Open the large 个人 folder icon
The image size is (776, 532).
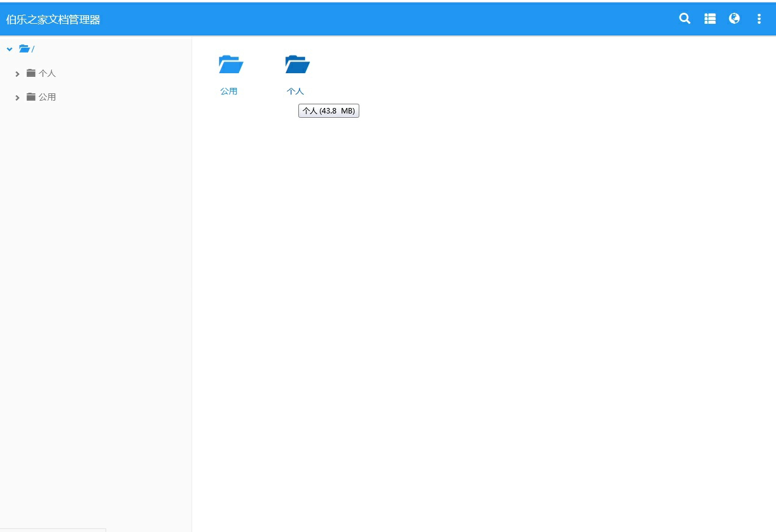tap(297, 64)
